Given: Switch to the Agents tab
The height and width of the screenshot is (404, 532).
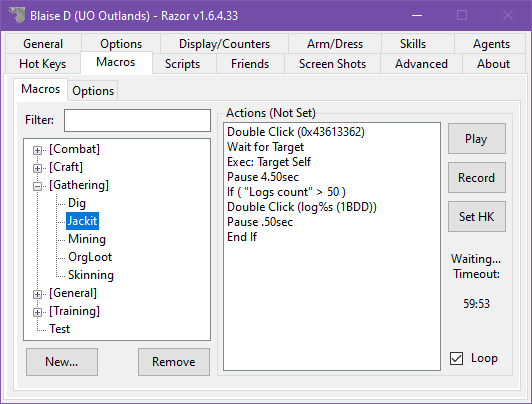Looking at the screenshot, I should pos(491,44).
